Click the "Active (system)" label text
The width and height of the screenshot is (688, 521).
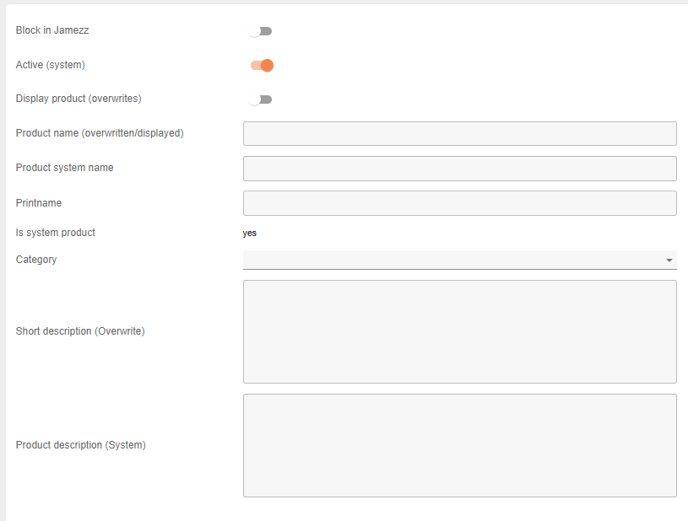[50, 65]
